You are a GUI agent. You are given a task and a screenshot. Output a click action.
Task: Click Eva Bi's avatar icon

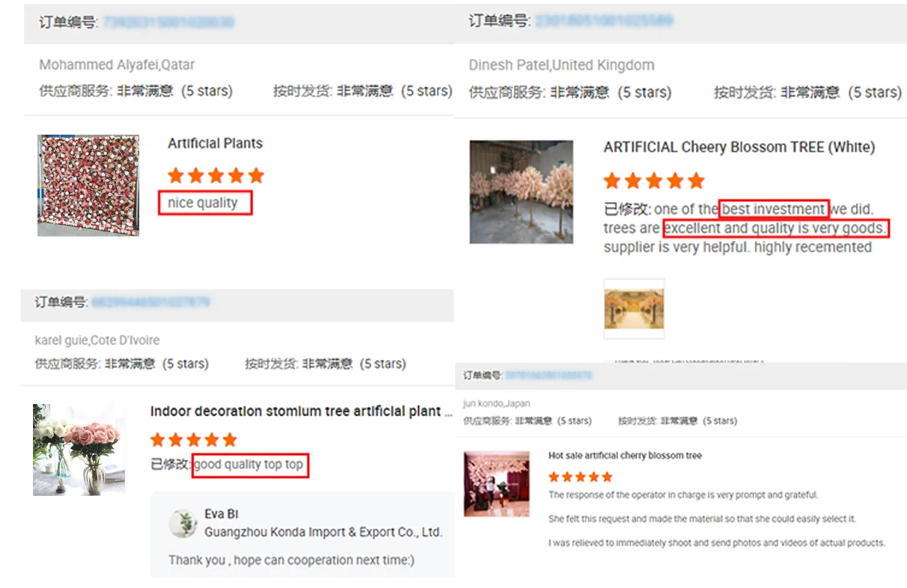[183, 524]
